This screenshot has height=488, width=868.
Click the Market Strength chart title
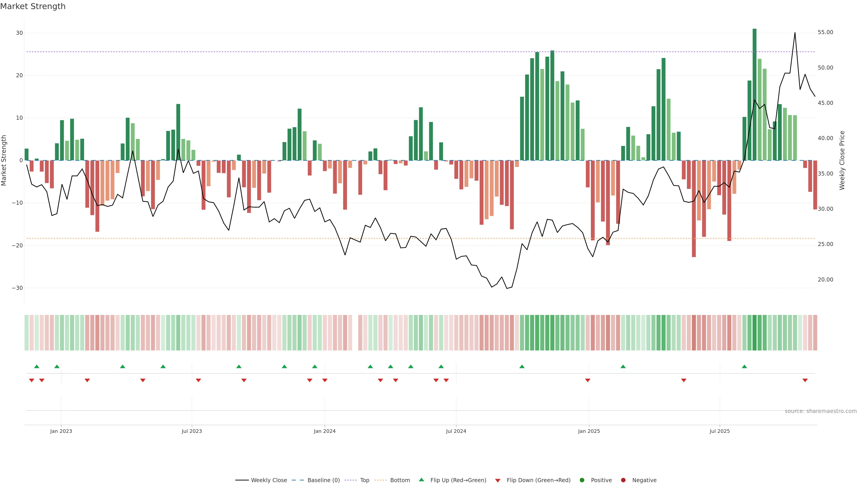33,6
